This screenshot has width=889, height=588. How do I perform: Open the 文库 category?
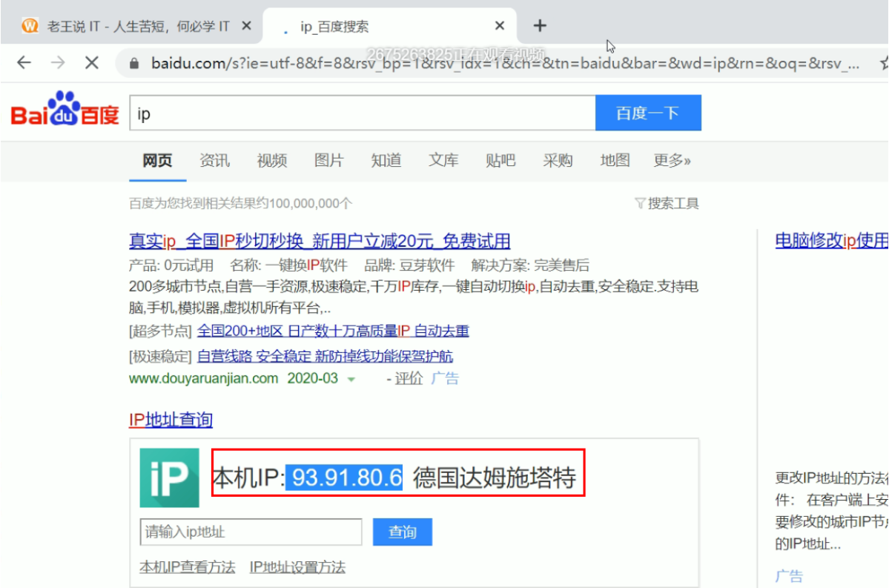pos(443,160)
